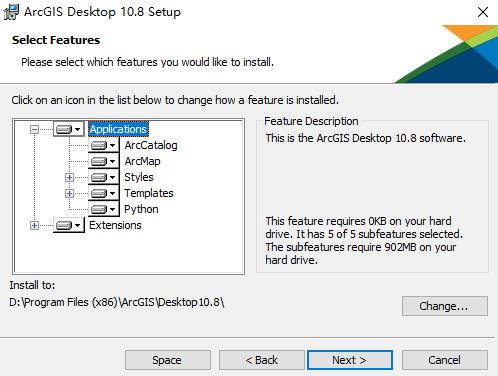Viewport: 498px width, 376px height.
Task: Open the Templates install-state drive icon dropdown
Action: pyautogui.click(x=103, y=193)
